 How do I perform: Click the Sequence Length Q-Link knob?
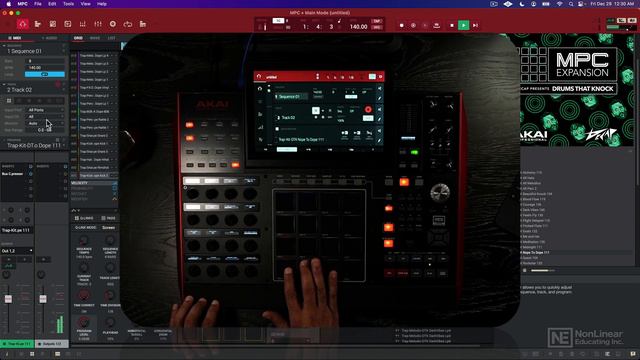(x=110, y=240)
